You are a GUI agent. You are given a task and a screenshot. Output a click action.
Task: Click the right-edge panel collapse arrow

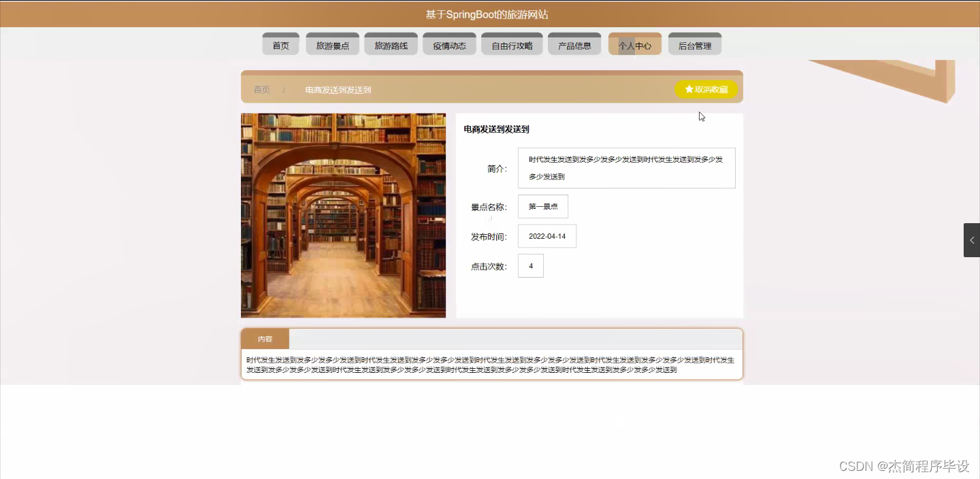(973, 239)
